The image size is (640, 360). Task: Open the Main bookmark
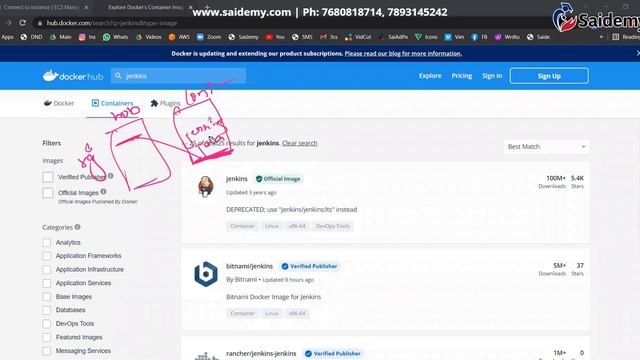[60, 37]
